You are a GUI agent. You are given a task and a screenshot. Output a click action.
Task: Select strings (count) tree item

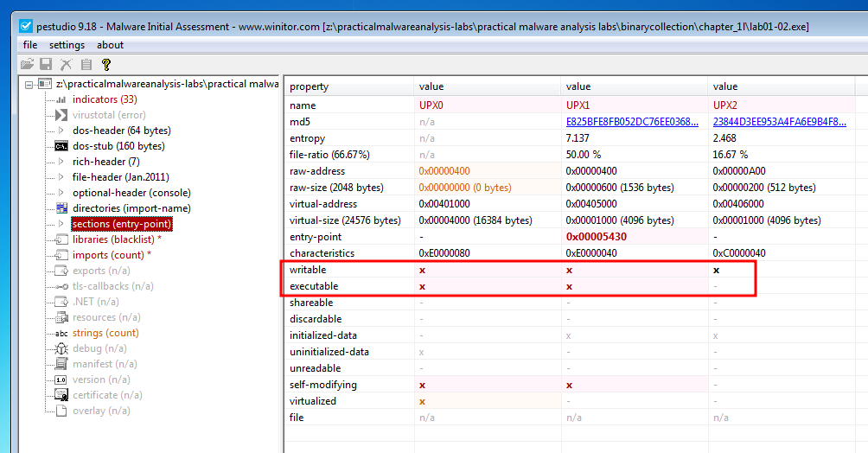105,333
